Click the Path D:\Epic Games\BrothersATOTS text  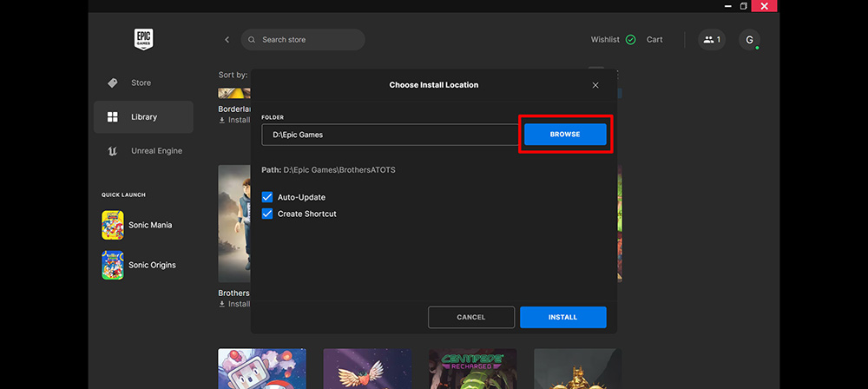(x=328, y=169)
